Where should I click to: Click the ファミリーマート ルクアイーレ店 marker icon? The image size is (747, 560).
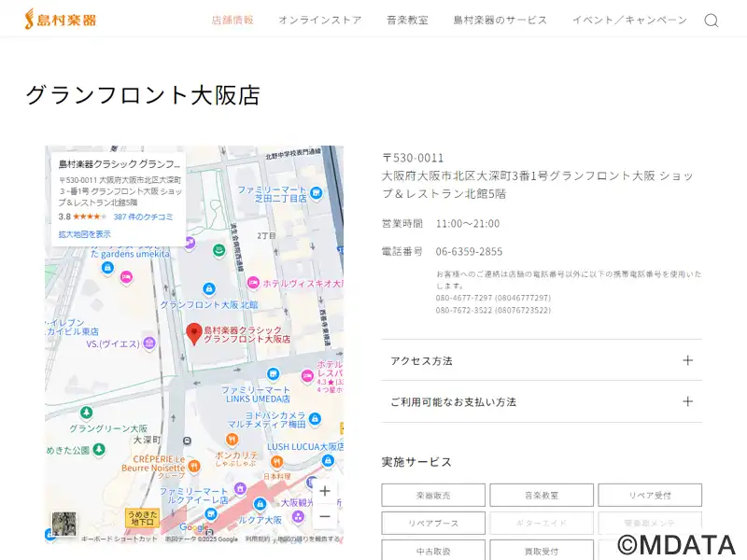[211, 514]
